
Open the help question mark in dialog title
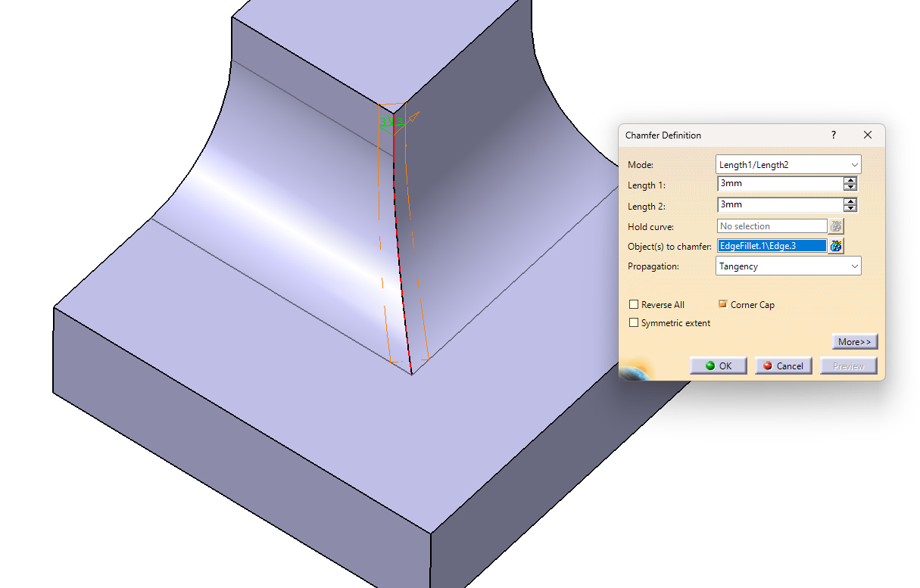click(x=834, y=135)
